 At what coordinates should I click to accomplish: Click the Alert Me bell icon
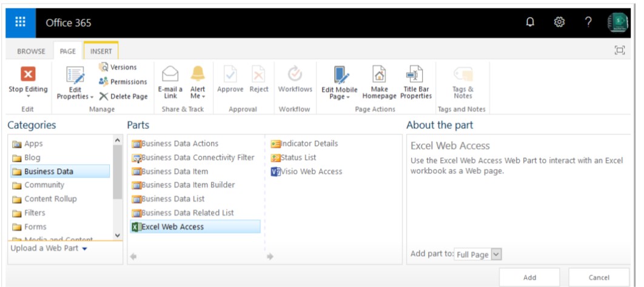(x=198, y=74)
